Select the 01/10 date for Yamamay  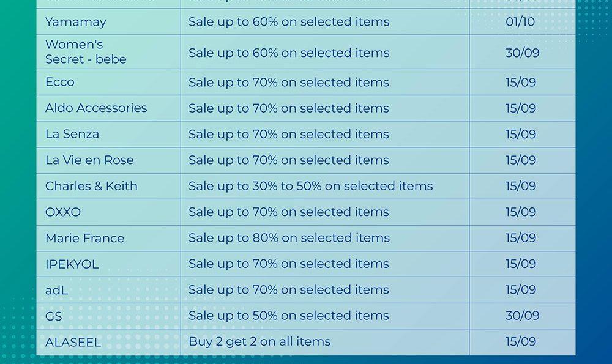pyautogui.click(x=520, y=22)
